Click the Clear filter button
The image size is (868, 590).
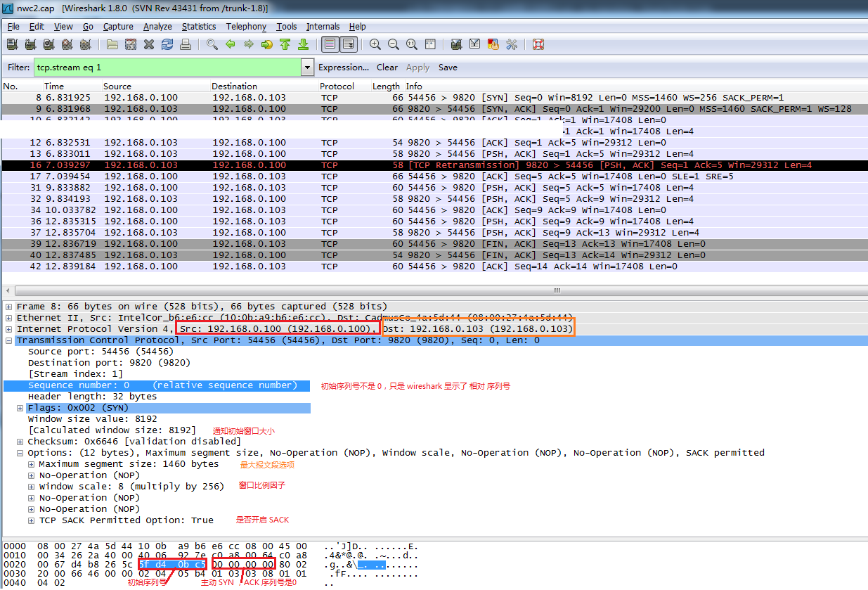[x=387, y=68]
